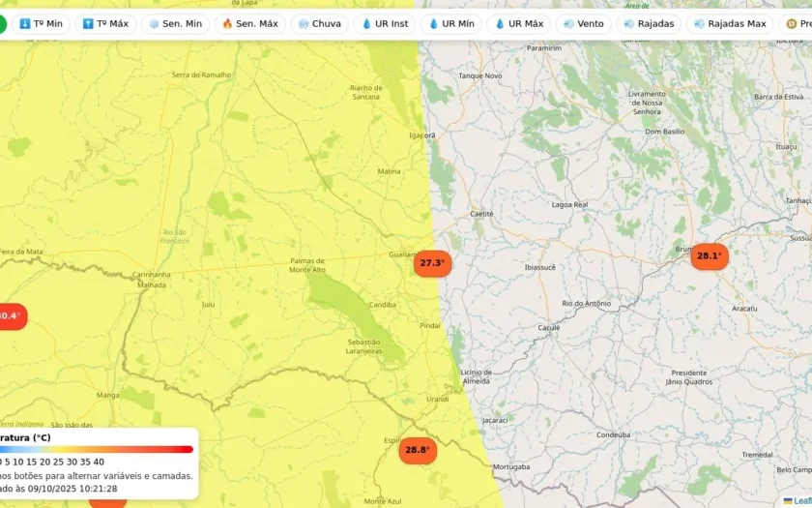The image size is (812, 508).
Task: Select the UR Máx button
Action: point(519,24)
